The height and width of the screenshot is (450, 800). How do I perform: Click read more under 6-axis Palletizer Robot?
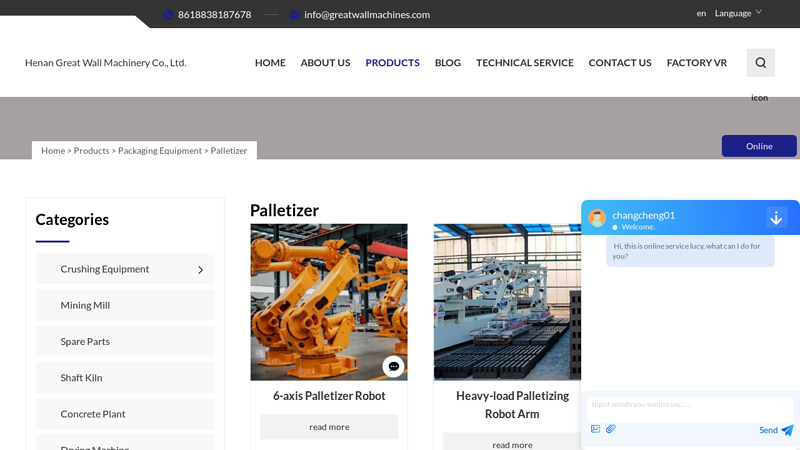click(x=329, y=427)
